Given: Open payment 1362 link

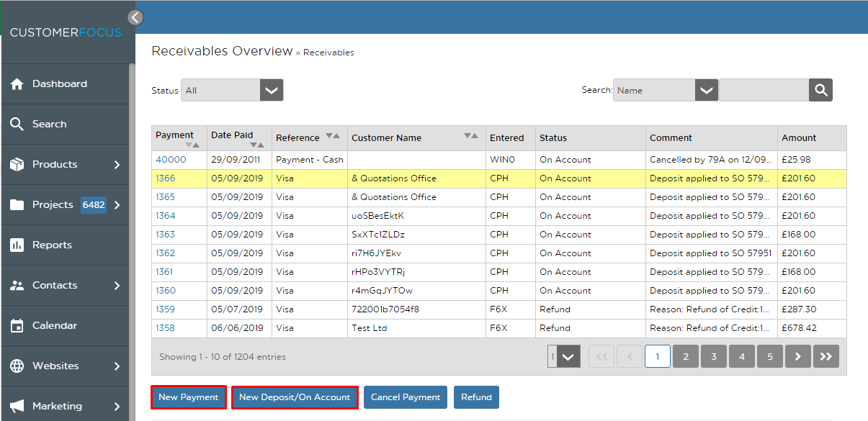Looking at the screenshot, I should point(165,253).
